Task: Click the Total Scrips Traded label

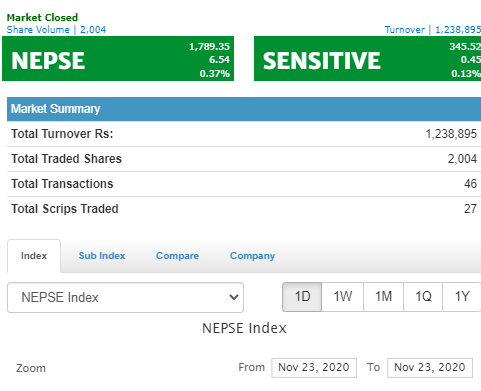Action: coord(65,209)
